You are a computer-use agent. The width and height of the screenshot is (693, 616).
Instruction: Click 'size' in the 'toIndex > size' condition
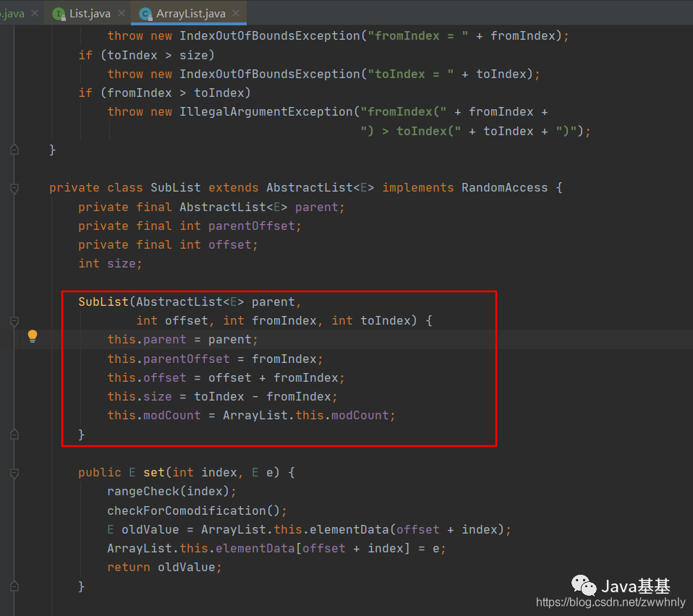[194, 55]
